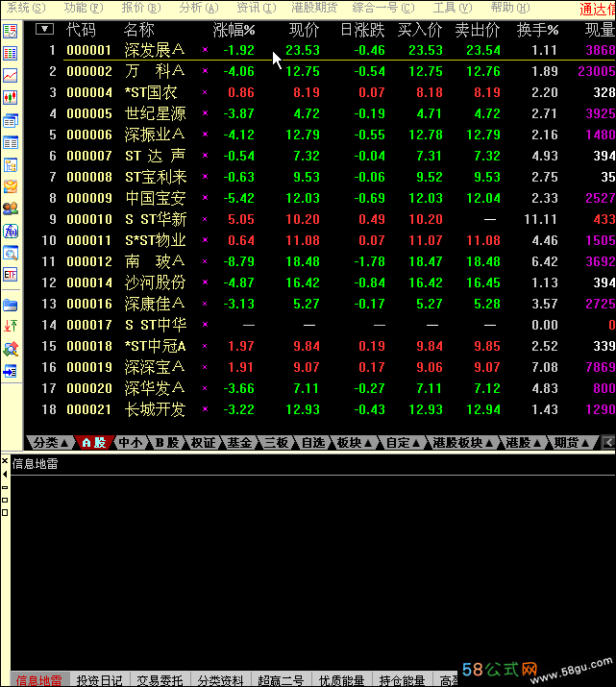Sort by the 日涨跌 column header

point(362,30)
